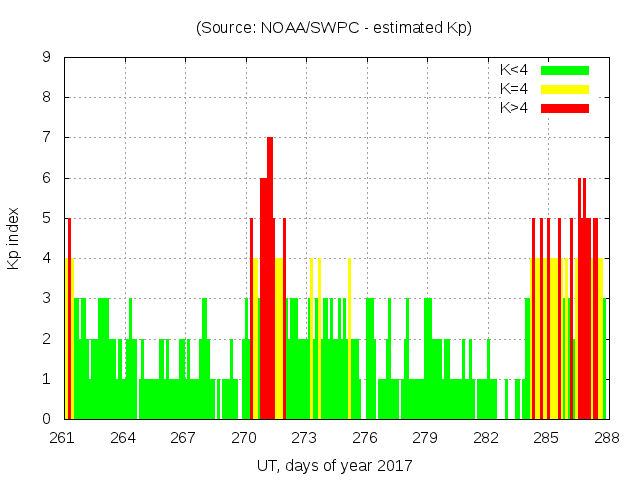The image size is (640, 480).
Task: Click the 'Kp index' y-axis label
Action: (14, 238)
